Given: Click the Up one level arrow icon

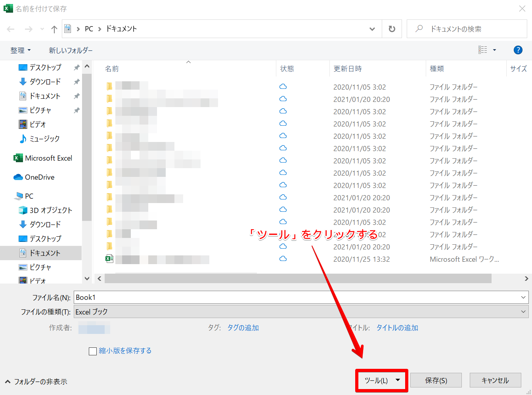Looking at the screenshot, I should (x=54, y=29).
